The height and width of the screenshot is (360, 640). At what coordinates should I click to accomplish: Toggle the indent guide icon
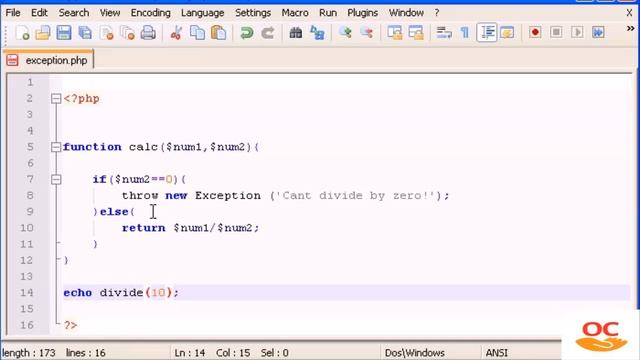(487, 33)
